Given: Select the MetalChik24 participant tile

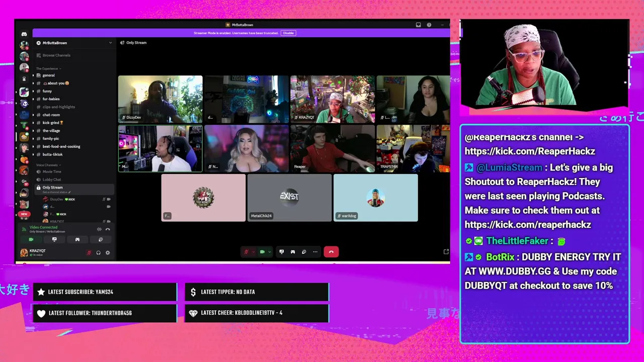Looking at the screenshot, I should click(x=289, y=198).
